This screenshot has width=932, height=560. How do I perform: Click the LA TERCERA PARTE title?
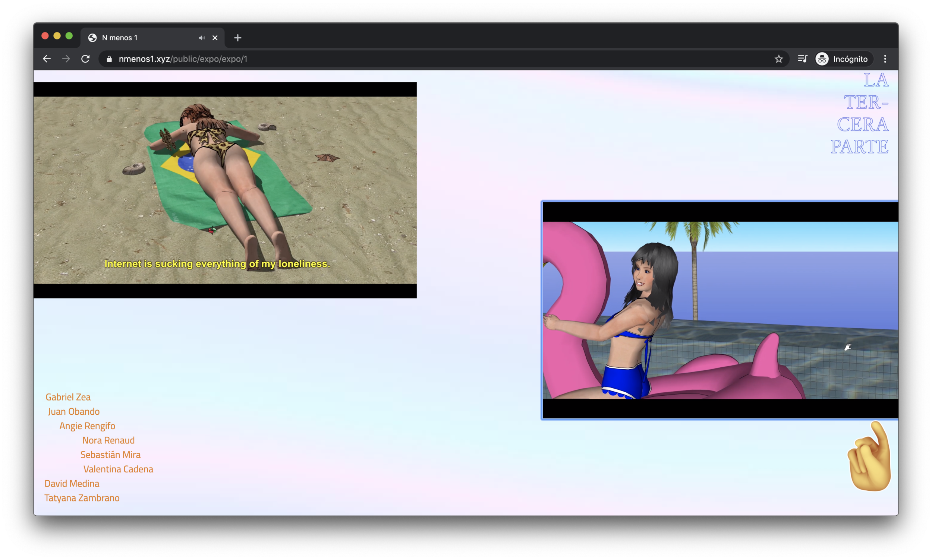coord(860,113)
